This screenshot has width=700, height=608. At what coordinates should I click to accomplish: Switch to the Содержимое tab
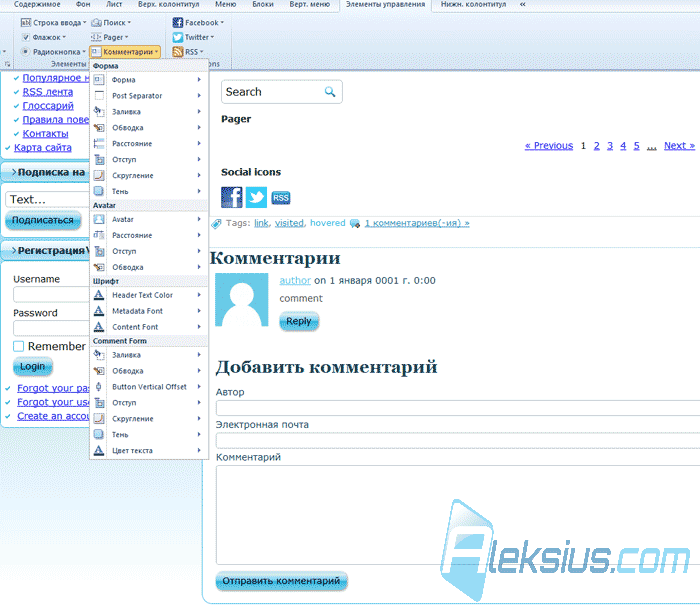click(x=37, y=4)
